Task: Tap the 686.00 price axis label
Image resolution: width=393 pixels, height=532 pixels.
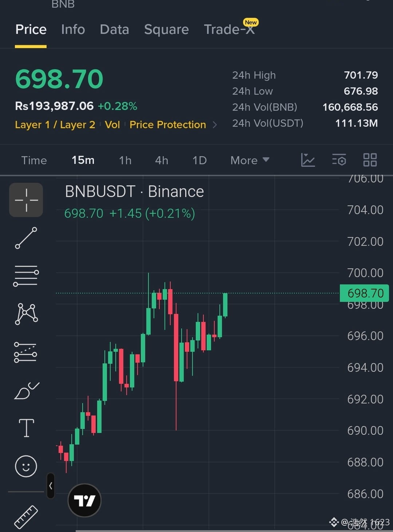Action: [365, 494]
